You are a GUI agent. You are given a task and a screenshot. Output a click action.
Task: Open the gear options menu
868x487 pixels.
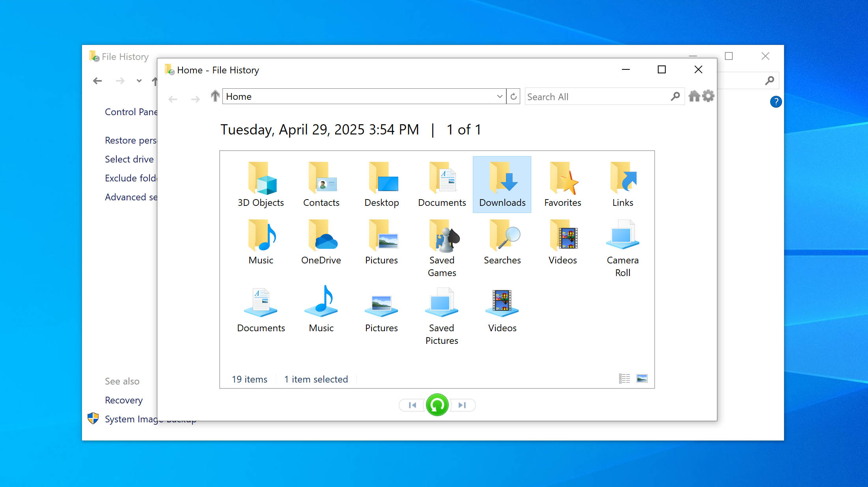[708, 96]
